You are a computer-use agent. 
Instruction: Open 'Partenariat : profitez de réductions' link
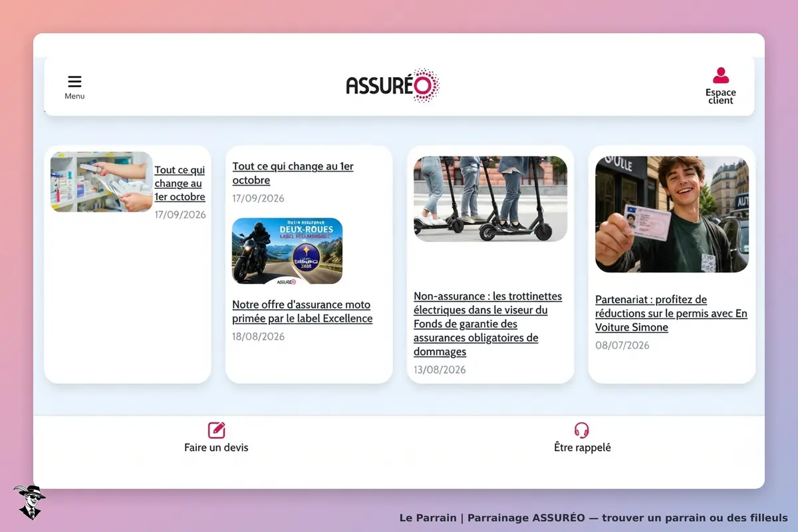click(x=671, y=313)
